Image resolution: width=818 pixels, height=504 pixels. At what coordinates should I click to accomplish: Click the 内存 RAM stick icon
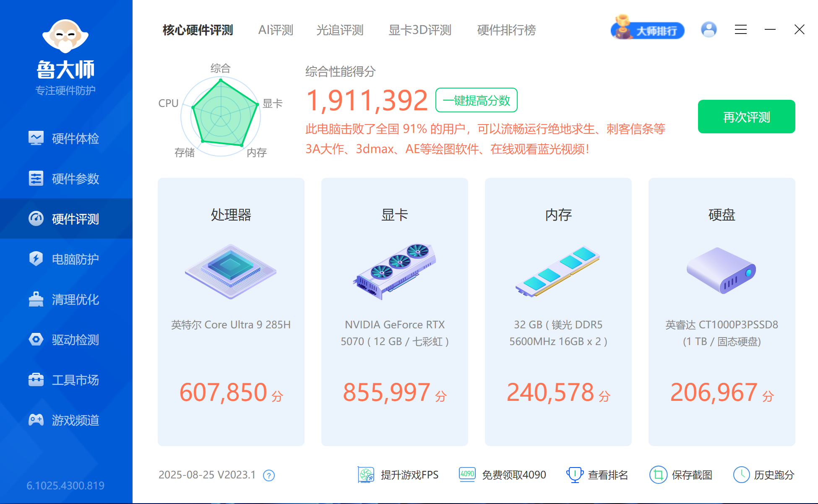click(x=558, y=271)
